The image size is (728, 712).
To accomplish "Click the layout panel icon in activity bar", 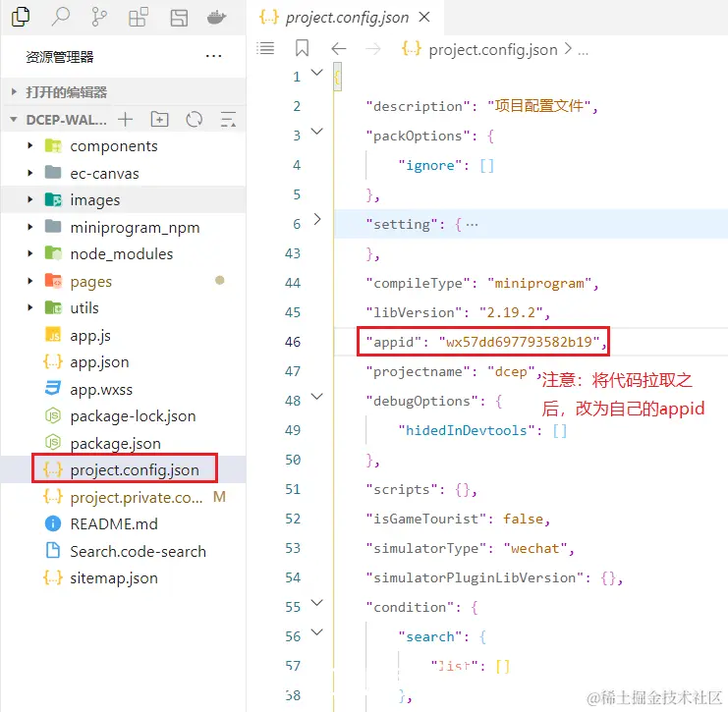I will [179, 18].
